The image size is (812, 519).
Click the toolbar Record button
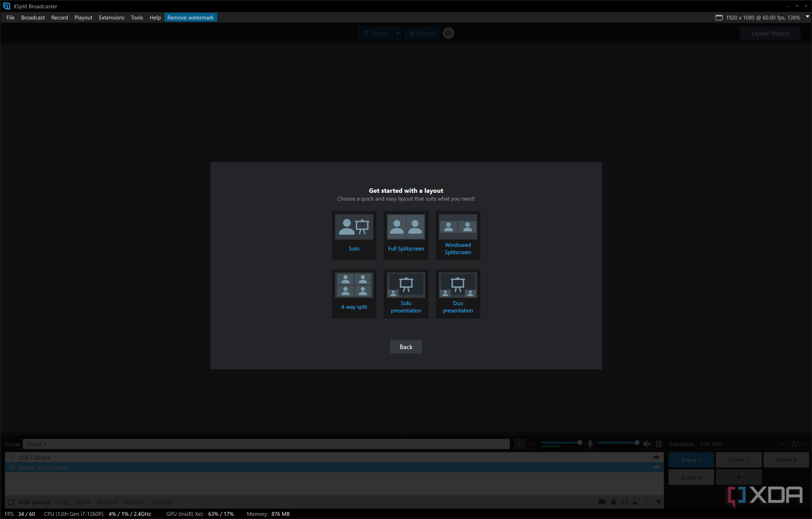click(x=422, y=33)
